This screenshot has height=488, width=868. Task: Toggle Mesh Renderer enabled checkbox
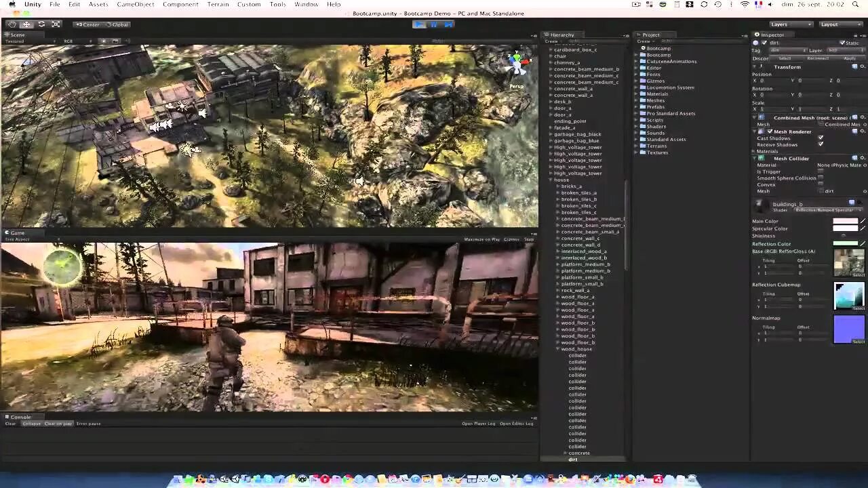tap(770, 131)
